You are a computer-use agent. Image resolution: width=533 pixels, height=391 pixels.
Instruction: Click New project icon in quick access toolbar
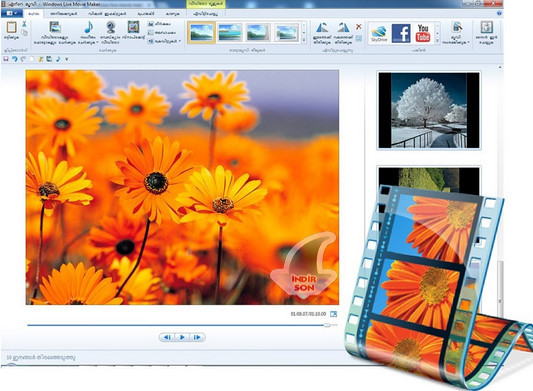(x=32, y=59)
